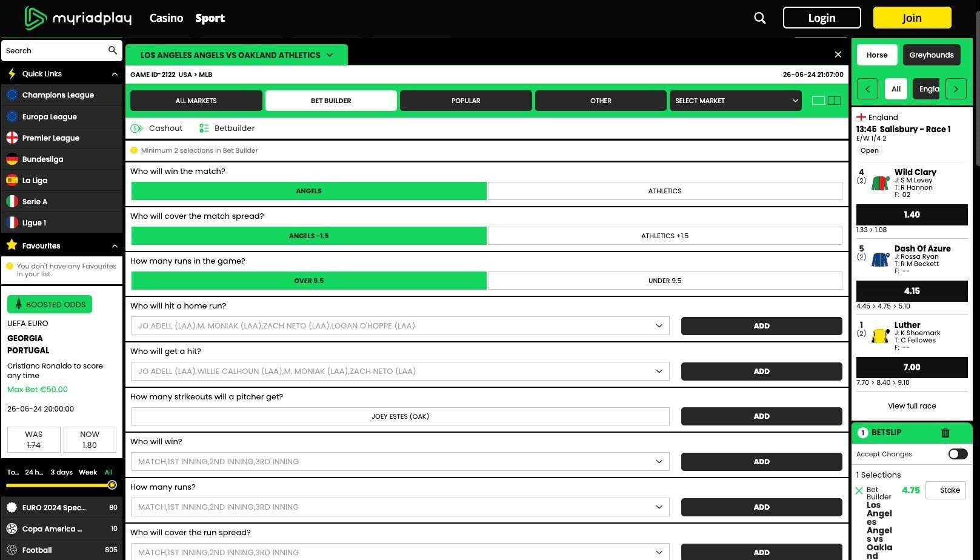Click the Dash Of Azure silk icon
The height and width of the screenshot is (560, 980).
coord(880,259)
